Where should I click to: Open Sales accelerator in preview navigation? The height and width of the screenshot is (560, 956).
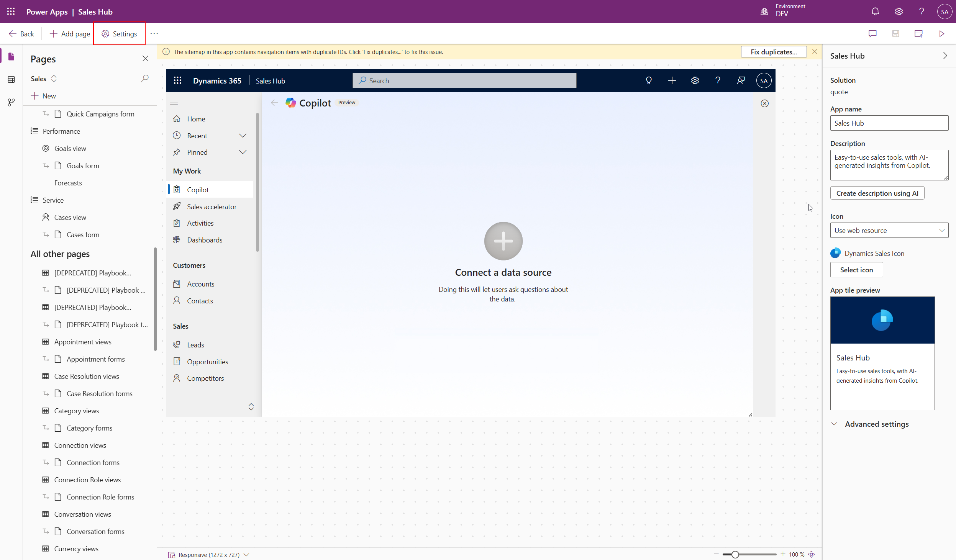pos(210,206)
